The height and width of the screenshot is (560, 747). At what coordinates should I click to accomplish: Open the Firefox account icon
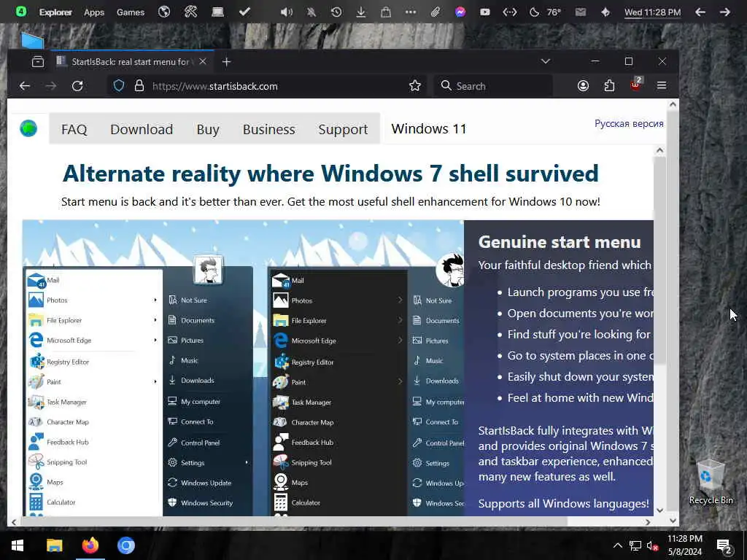[583, 86]
